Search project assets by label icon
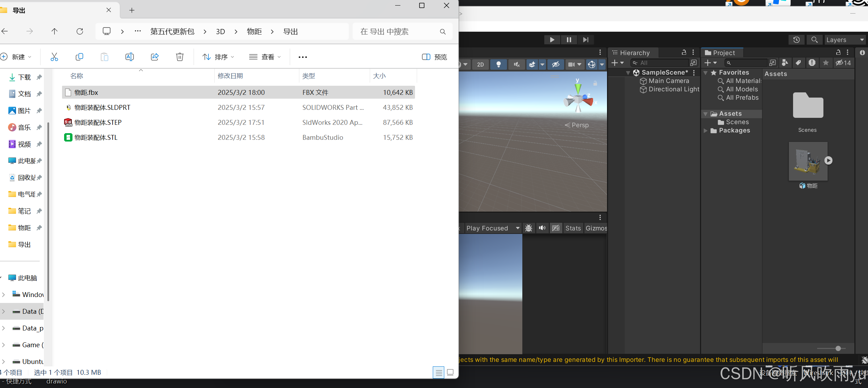The width and height of the screenshot is (868, 388). [798, 63]
